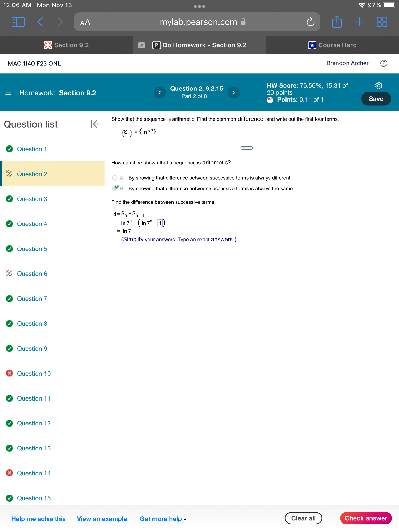Click Brandon Archer user name
The image size is (399, 532).
pos(348,63)
